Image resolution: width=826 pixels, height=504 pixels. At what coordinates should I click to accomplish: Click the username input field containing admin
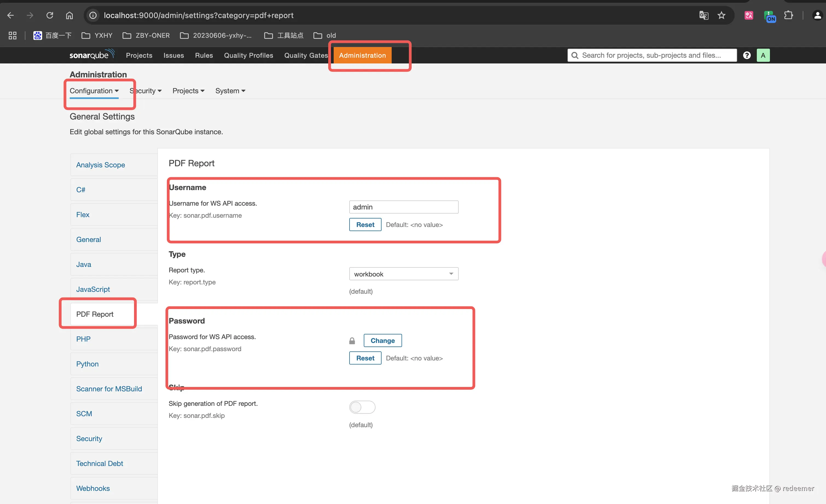point(404,207)
